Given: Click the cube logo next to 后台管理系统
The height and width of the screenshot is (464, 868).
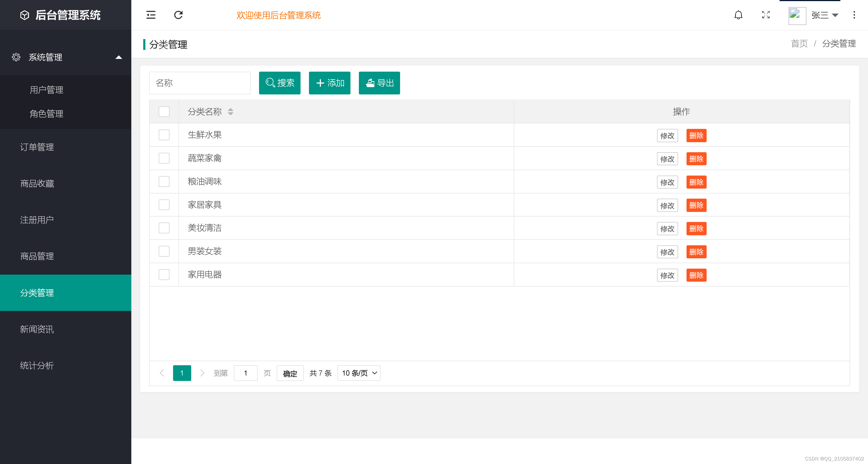Looking at the screenshot, I should point(25,15).
